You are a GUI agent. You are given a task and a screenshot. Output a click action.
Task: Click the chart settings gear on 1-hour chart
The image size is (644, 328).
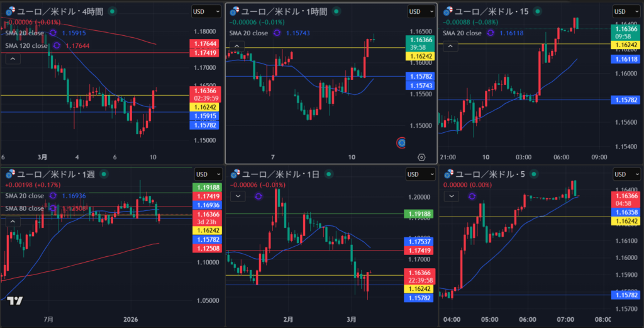[421, 157]
